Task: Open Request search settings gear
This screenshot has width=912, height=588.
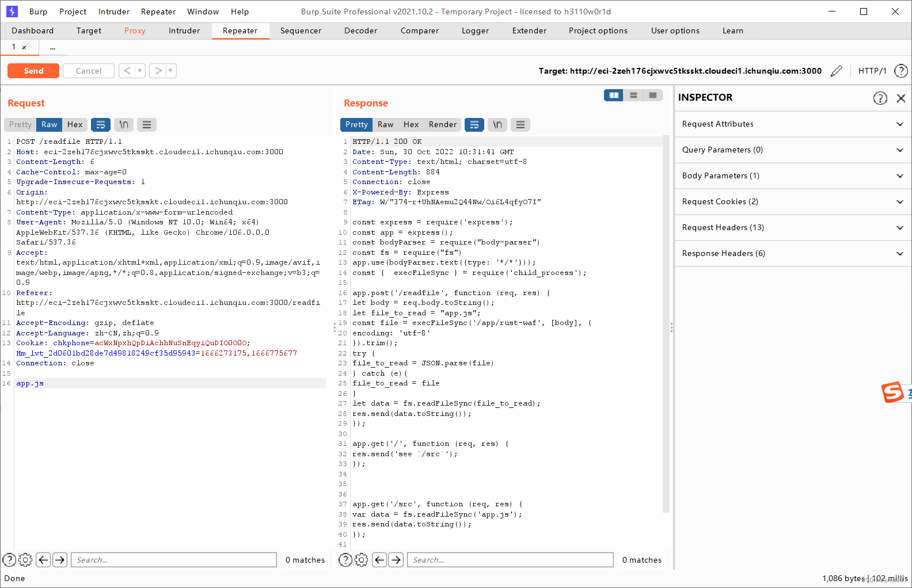Action: coord(25,560)
